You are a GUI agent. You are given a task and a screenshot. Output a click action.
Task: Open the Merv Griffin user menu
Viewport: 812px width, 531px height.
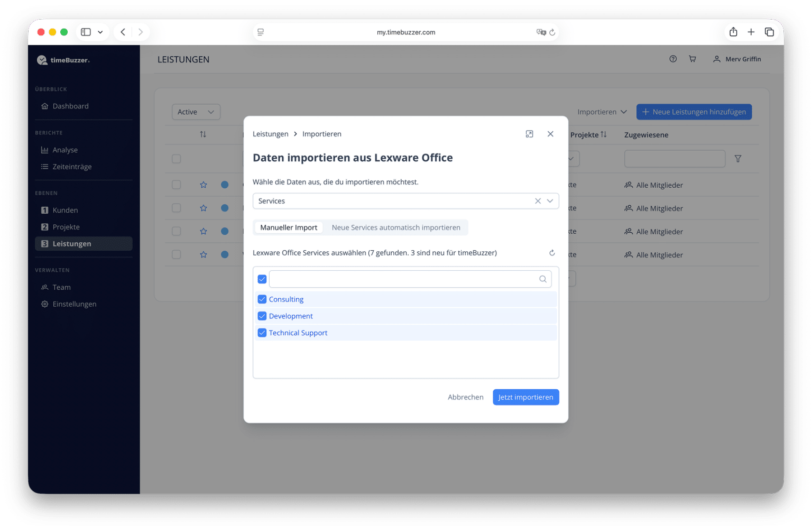[737, 59]
